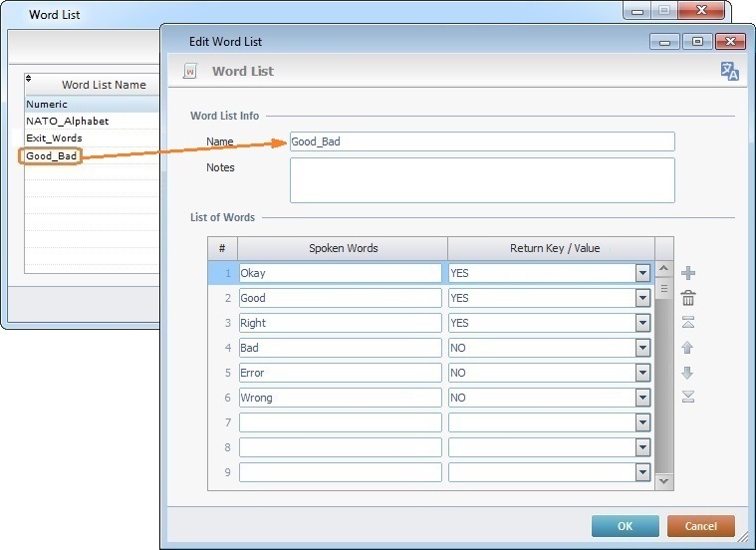Click the translate icon in dialog header
The width and height of the screenshot is (756, 550).
tap(730, 71)
